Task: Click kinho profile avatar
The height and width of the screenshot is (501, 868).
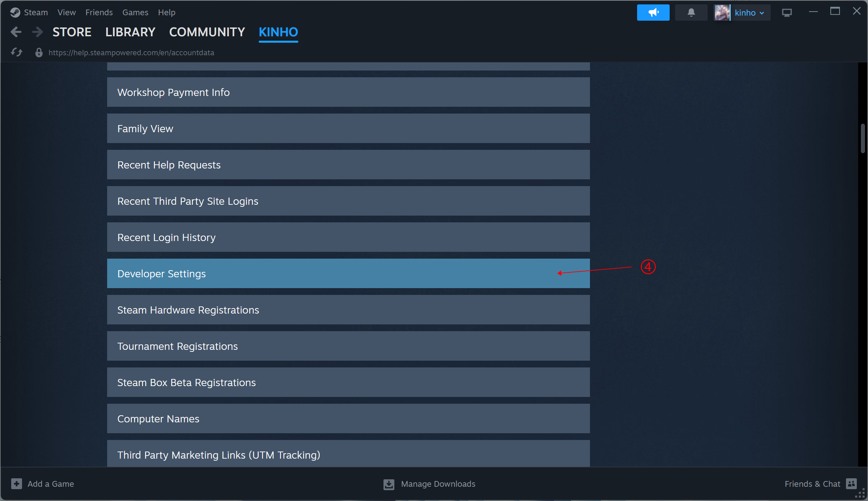Action: click(722, 13)
